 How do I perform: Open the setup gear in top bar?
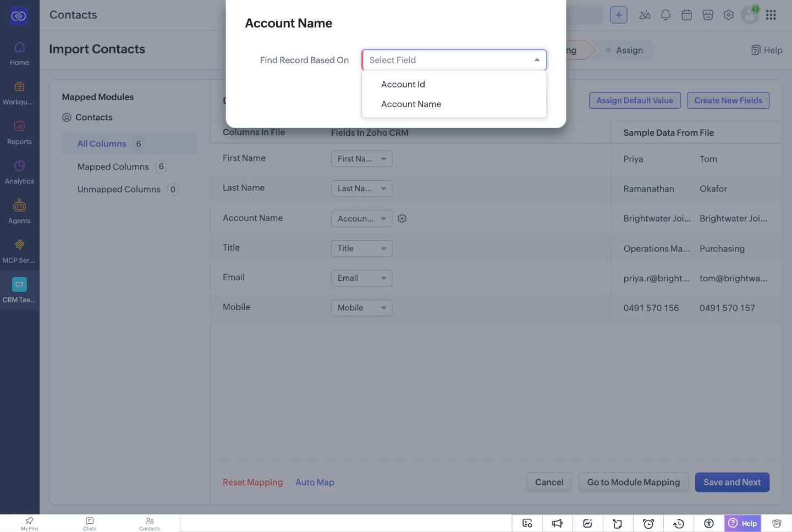tap(729, 15)
